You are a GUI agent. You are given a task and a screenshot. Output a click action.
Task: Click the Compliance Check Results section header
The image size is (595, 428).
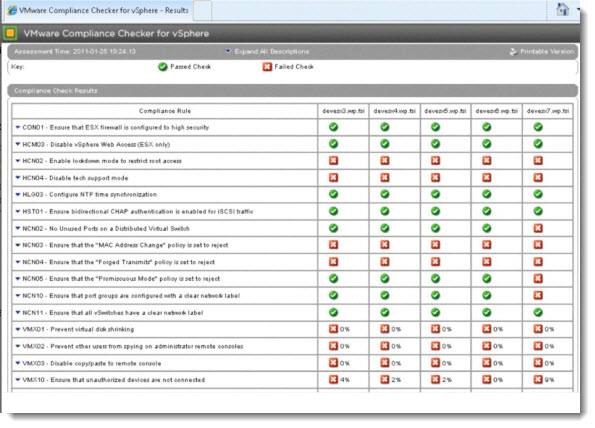coord(293,91)
